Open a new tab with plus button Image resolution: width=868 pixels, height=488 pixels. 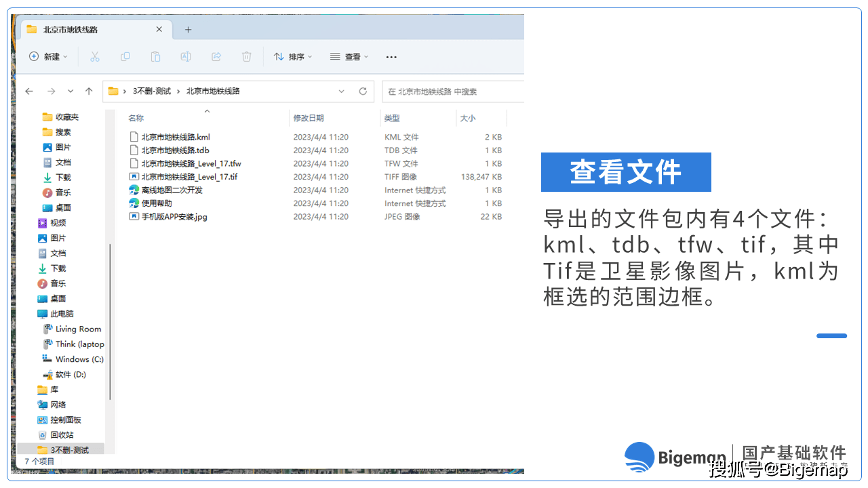click(189, 29)
